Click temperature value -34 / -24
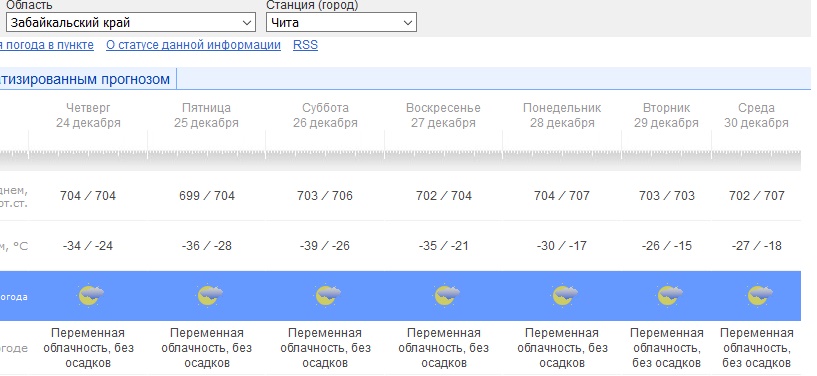Viewport: 817px width, 376px height. coord(88,246)
